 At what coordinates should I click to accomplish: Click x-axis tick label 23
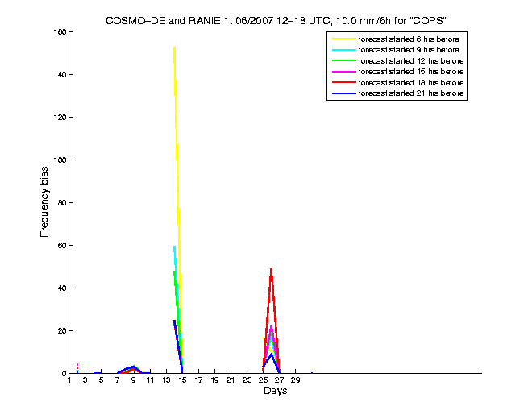(x=247, y=380)
